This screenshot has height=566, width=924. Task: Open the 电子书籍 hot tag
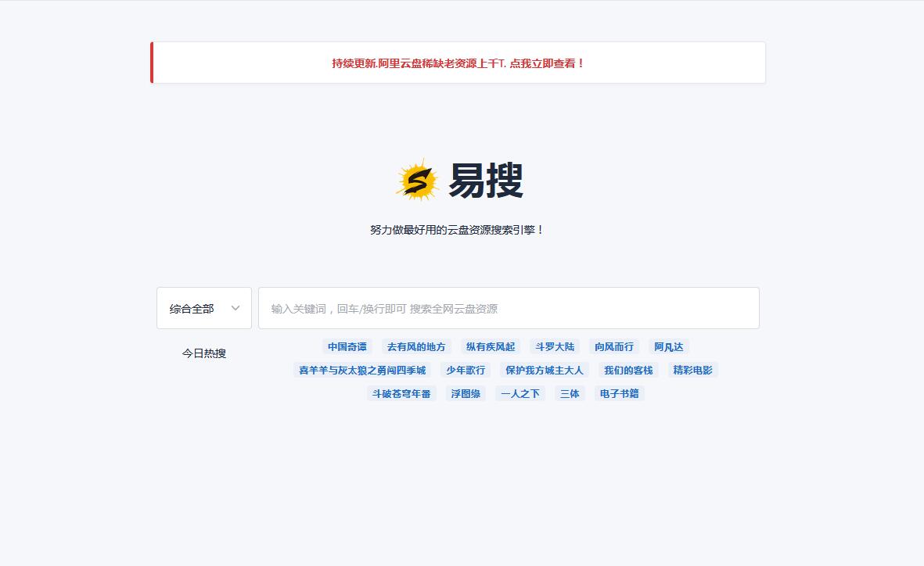[x=620, y=393]
